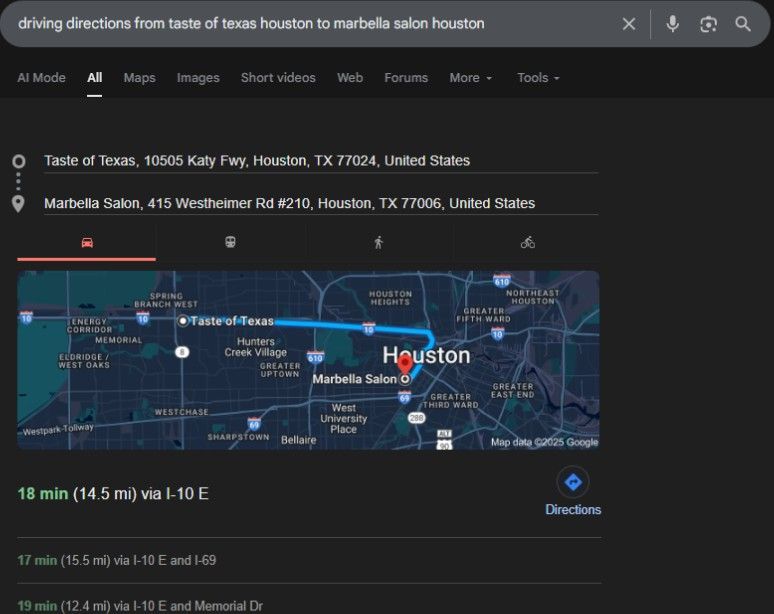Click the red destination pin on map
The height and width of the screenshot is (614, 774).
pos(405,365)
